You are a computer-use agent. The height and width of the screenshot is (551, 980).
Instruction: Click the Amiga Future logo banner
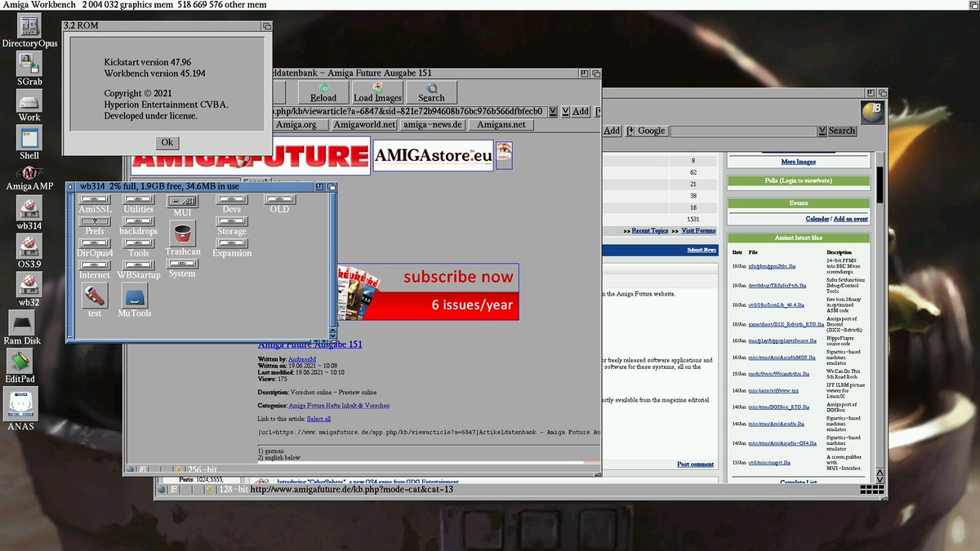(250, 155)
